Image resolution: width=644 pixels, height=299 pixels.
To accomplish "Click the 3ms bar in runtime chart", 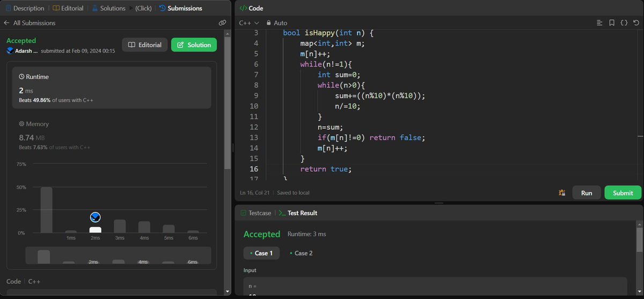I will point(120,226).
